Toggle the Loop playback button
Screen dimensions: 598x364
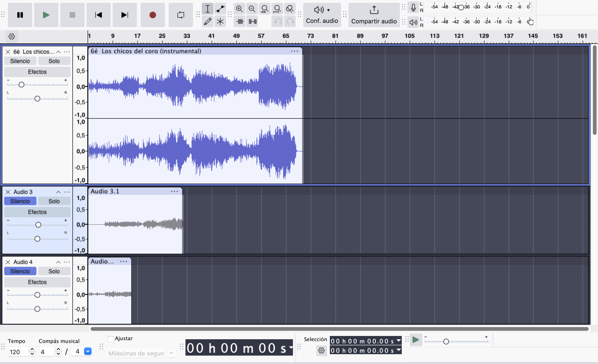[181, 15]
